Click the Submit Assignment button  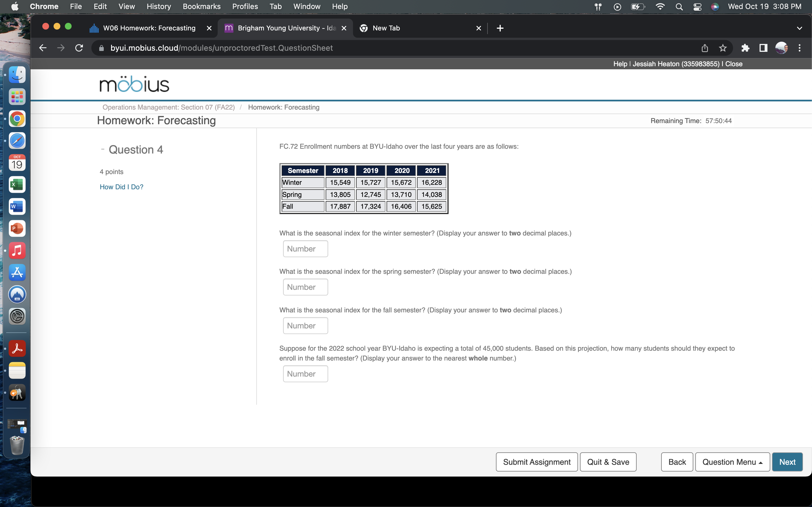tap(536, 462)
